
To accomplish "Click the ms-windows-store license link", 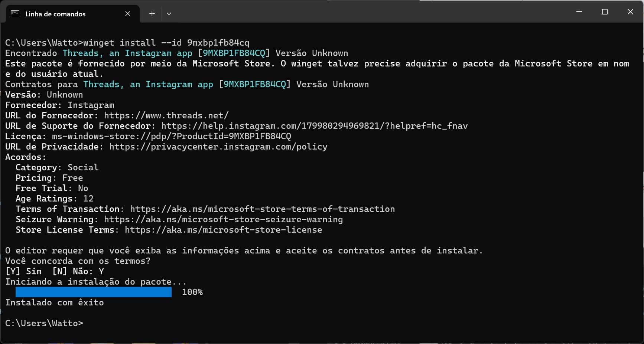I will (x=171, y=136).
